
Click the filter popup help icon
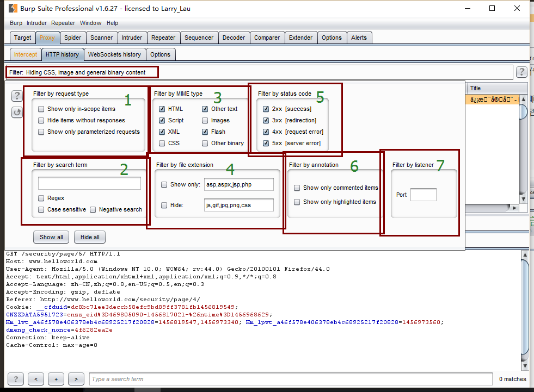pos(17,96)
